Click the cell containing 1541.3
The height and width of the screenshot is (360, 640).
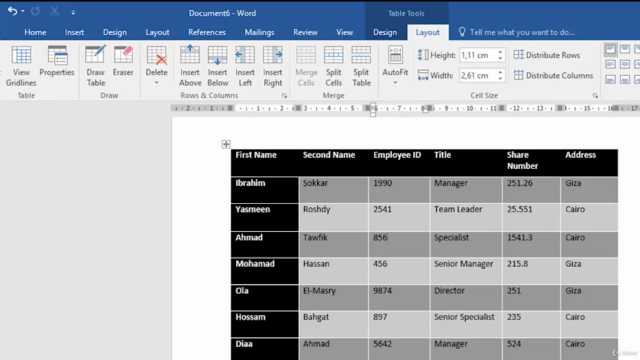[531, 244]
